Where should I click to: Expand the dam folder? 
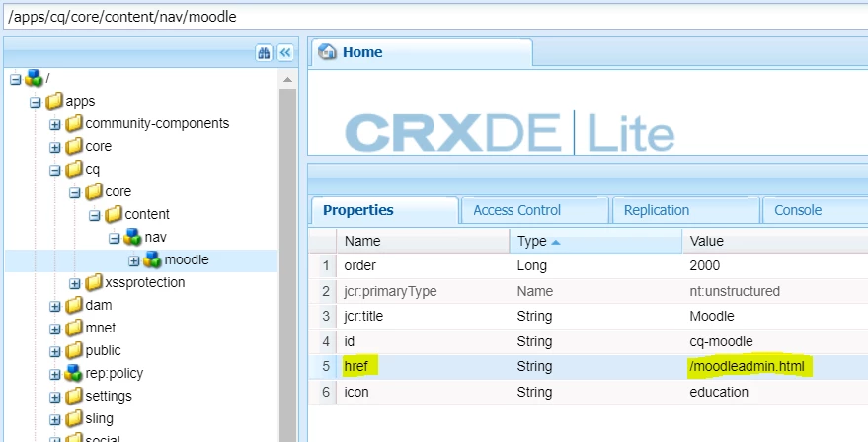click(x=54, y=307)
